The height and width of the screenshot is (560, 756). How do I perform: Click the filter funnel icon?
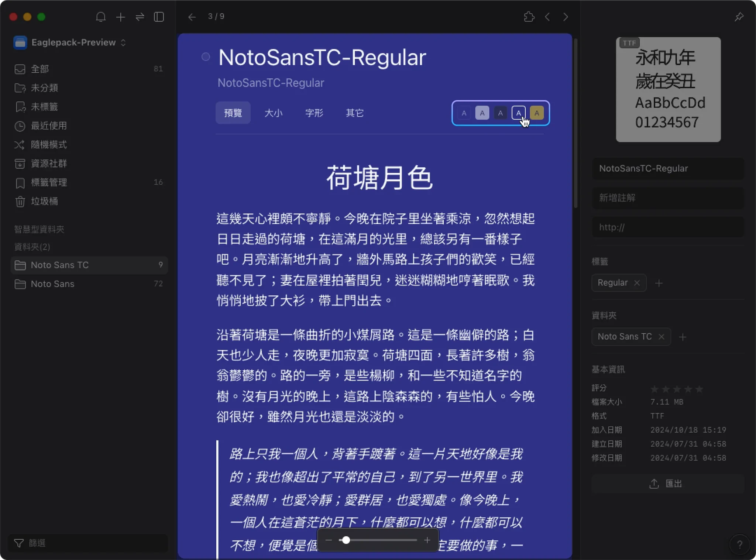pos(18,543)
